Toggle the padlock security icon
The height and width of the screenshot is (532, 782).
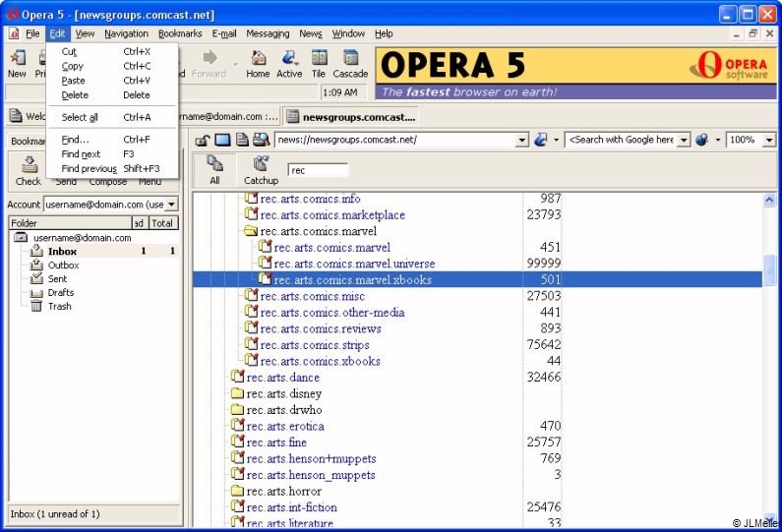[x=202, y=140]
